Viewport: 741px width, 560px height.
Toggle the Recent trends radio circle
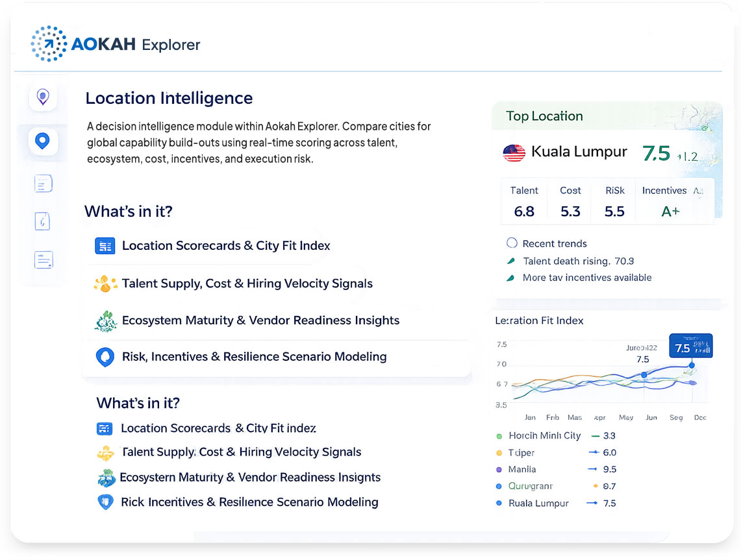tap(512, 243)
